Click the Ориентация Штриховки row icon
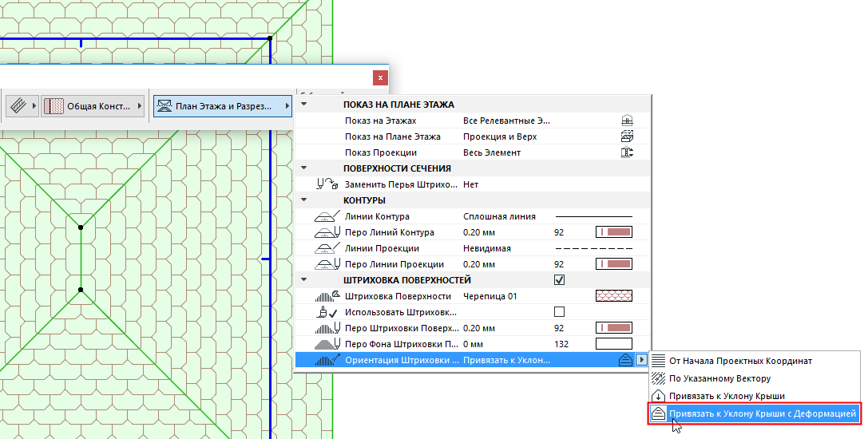The height and width of the screenshot is (439, 868). 327,361
